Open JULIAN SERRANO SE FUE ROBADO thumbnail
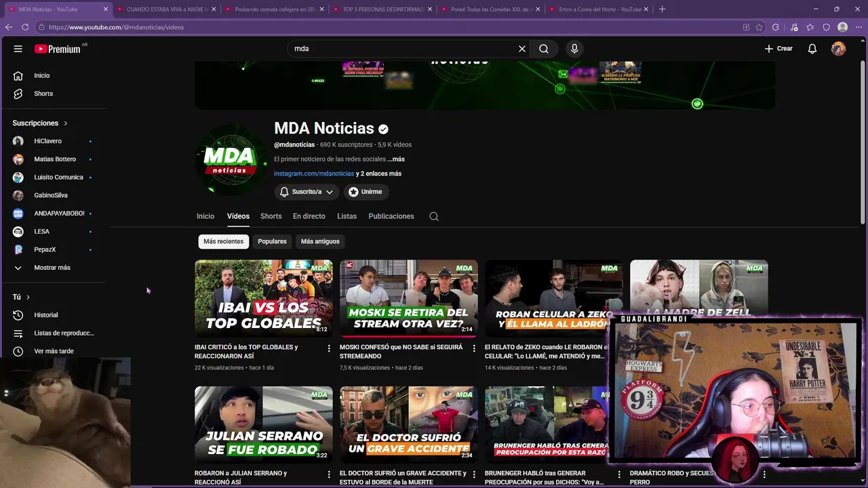Image resolution: width=868 pixels, height=488 pixels. pos(264,425)
